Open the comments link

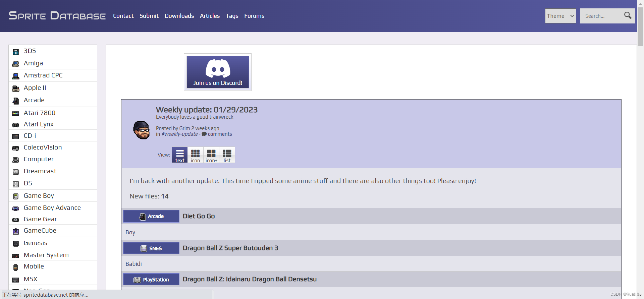[x=220, y=134]
